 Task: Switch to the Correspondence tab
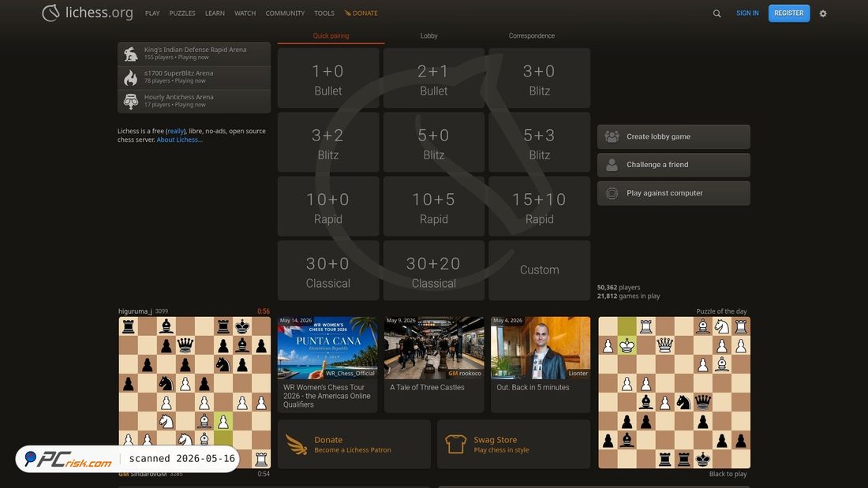click(x=532, y=36)
